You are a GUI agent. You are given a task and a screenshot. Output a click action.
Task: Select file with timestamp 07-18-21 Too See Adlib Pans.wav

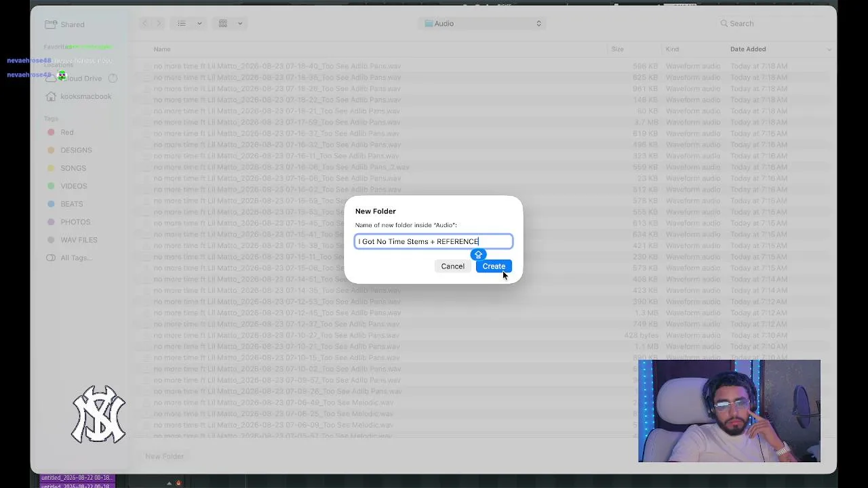(x=277, y=111)
